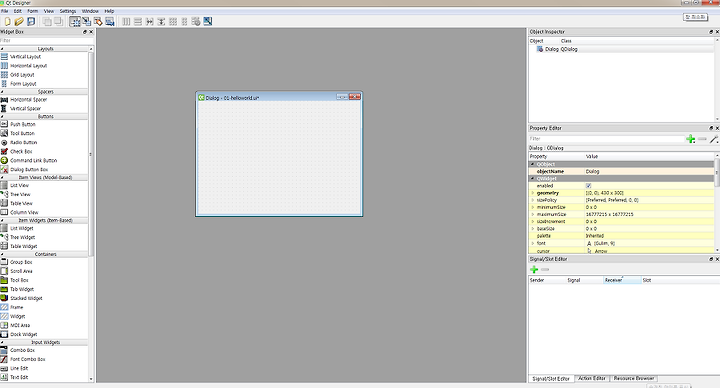Collapse the Input Widgets category
This screenshot has height=388, width=720.
(2, 343)
